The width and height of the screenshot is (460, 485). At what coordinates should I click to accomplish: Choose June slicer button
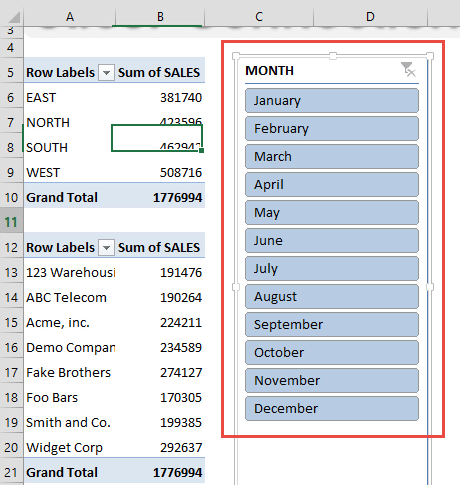332,240
